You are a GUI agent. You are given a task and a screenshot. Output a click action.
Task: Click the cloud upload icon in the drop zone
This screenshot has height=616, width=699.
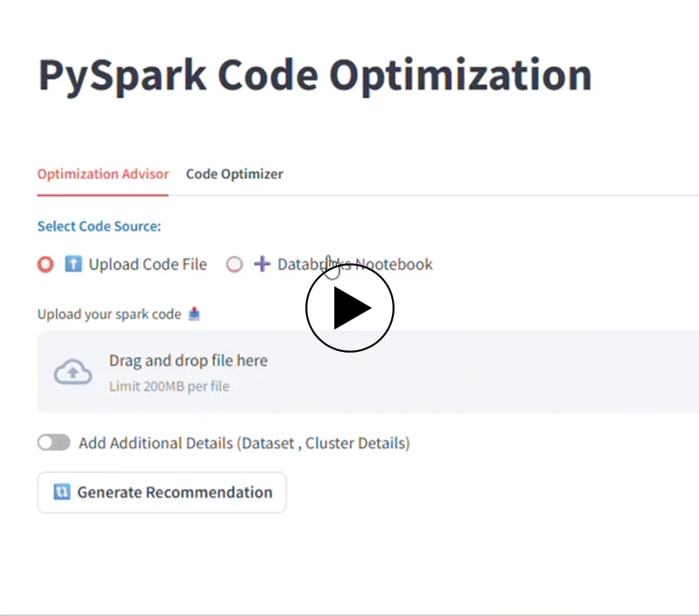(x=73, y=372)
